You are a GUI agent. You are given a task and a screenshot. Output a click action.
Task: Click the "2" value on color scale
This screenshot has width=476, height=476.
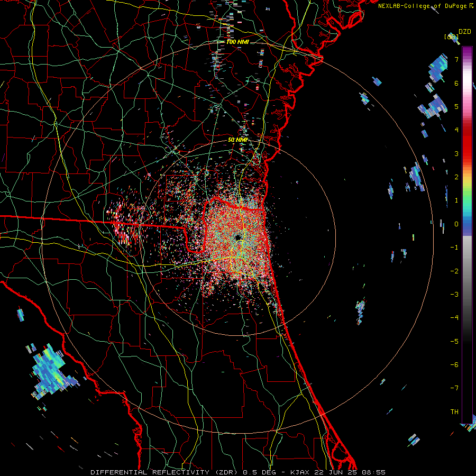(x=456, y=177)
